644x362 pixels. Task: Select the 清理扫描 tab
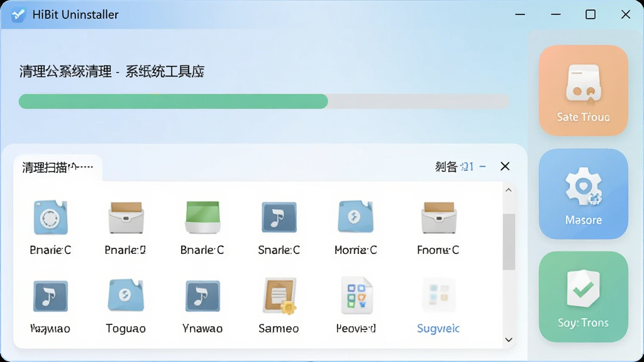(x=57, y=167)
